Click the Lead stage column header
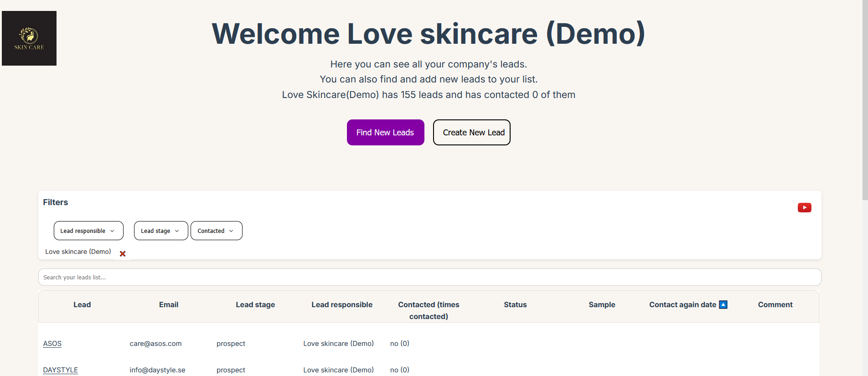Image resolution: width=868 pixels, height=376 pixels. coord(255,304)
